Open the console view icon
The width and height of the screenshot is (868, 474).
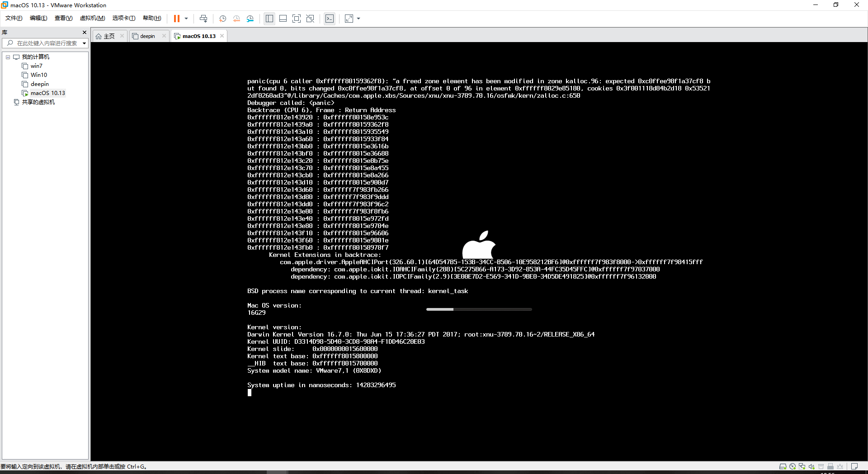coord(330,19)
